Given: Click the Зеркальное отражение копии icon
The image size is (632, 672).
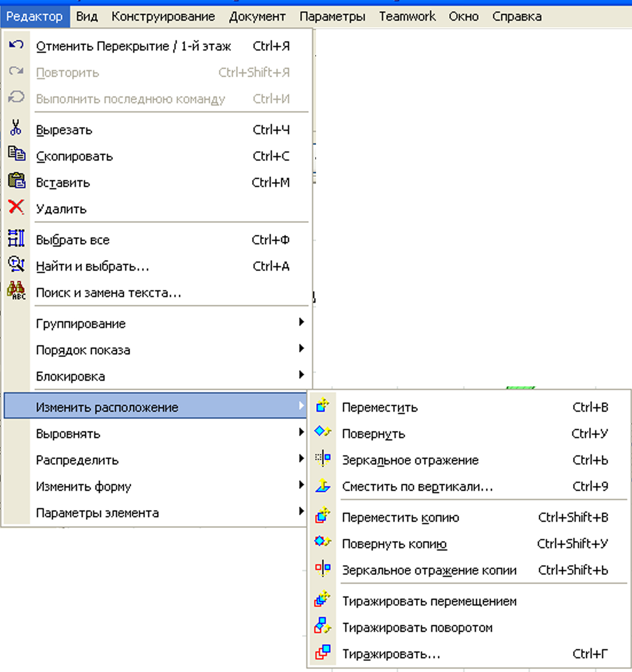Looking at the screenshot, I should [x=322, y=568].
